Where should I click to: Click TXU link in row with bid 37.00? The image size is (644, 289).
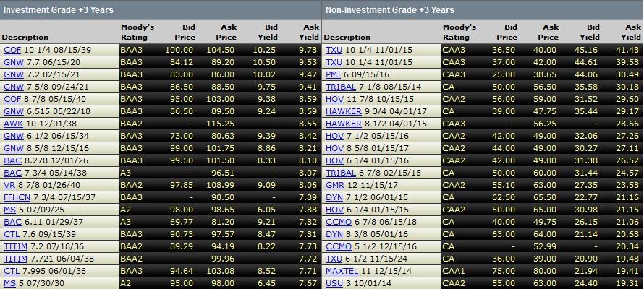click(334, 62)
